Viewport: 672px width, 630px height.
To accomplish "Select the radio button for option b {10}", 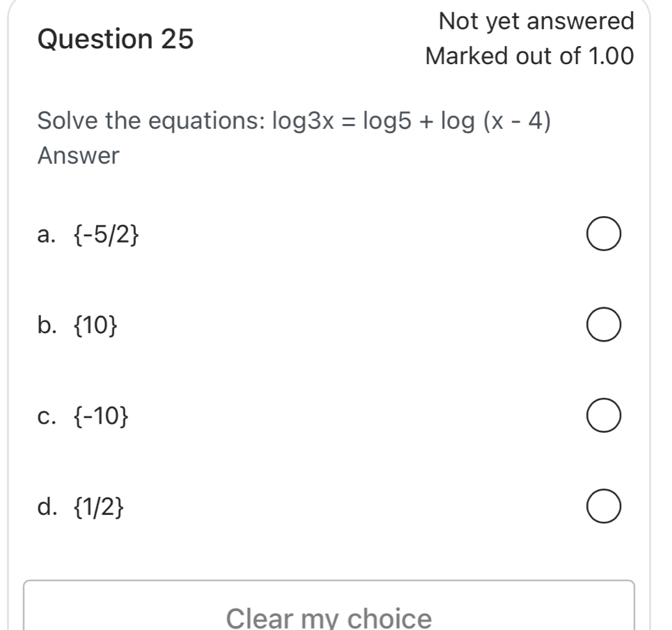I will coord(605,324).
